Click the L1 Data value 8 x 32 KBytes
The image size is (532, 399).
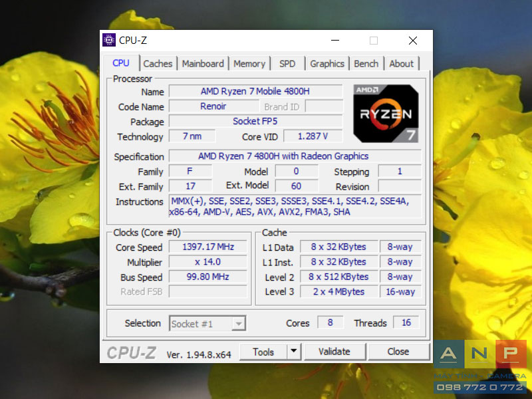tap(338, 247)
